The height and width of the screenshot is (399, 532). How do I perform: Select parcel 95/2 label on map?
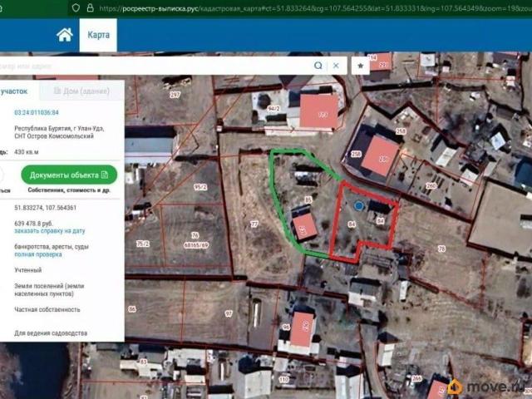click(200, 187)
